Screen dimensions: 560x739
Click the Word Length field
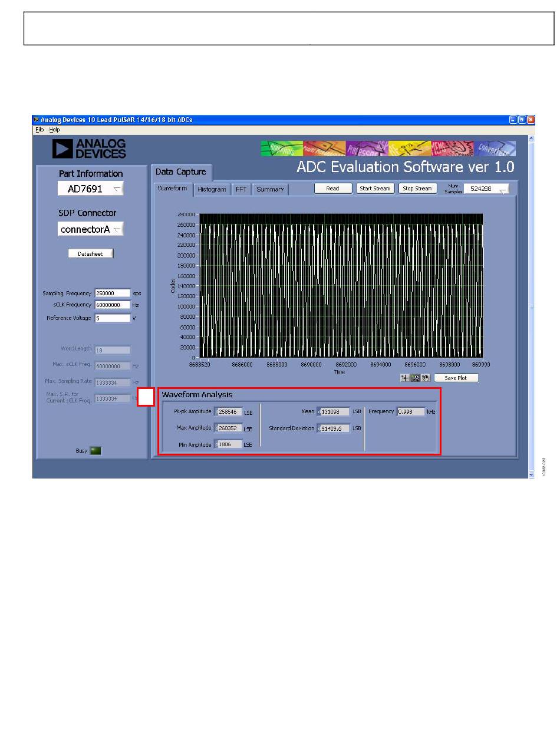[112, 349]
